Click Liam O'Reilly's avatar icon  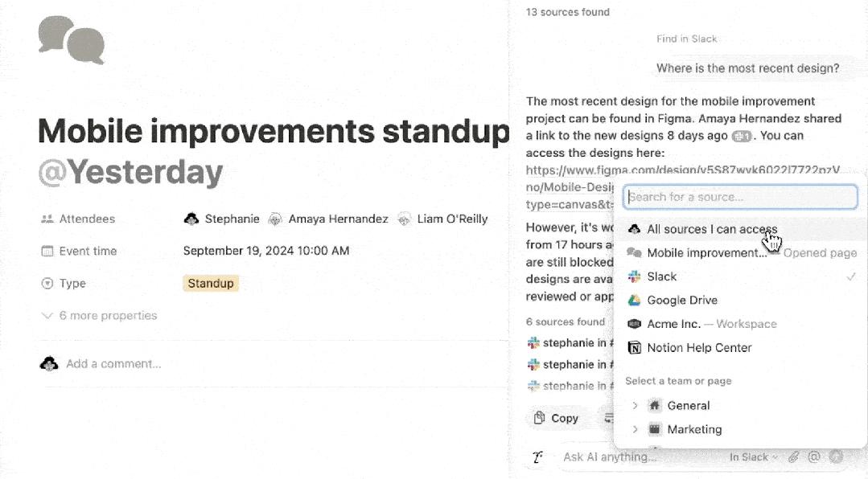tap(405, 219)
